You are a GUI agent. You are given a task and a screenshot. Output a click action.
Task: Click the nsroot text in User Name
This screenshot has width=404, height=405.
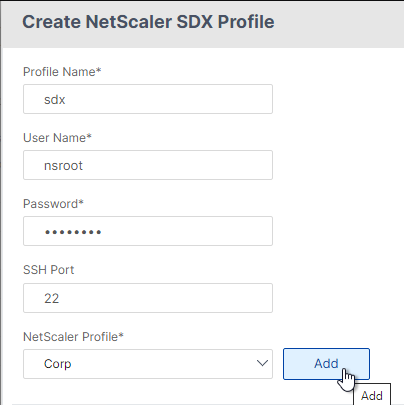pos(63,166)
